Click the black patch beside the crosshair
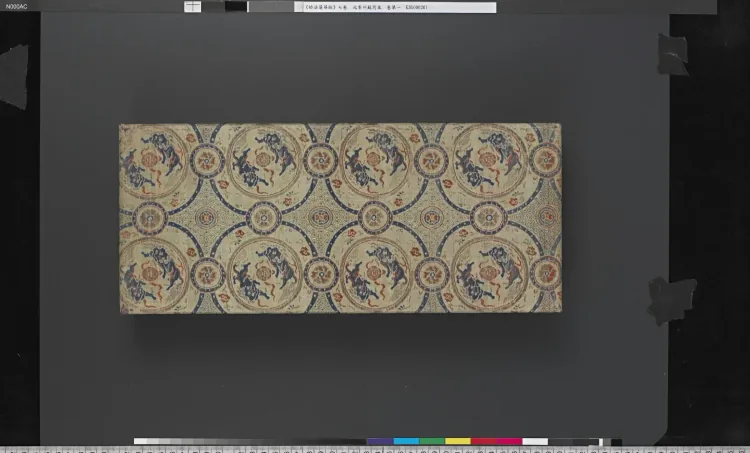 (x=236, y=7)
